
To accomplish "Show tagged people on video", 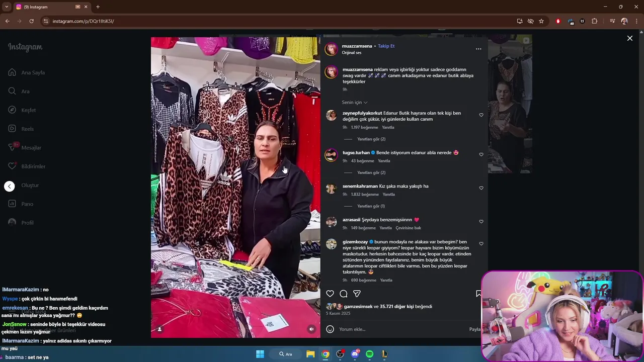I will (159, 329).
